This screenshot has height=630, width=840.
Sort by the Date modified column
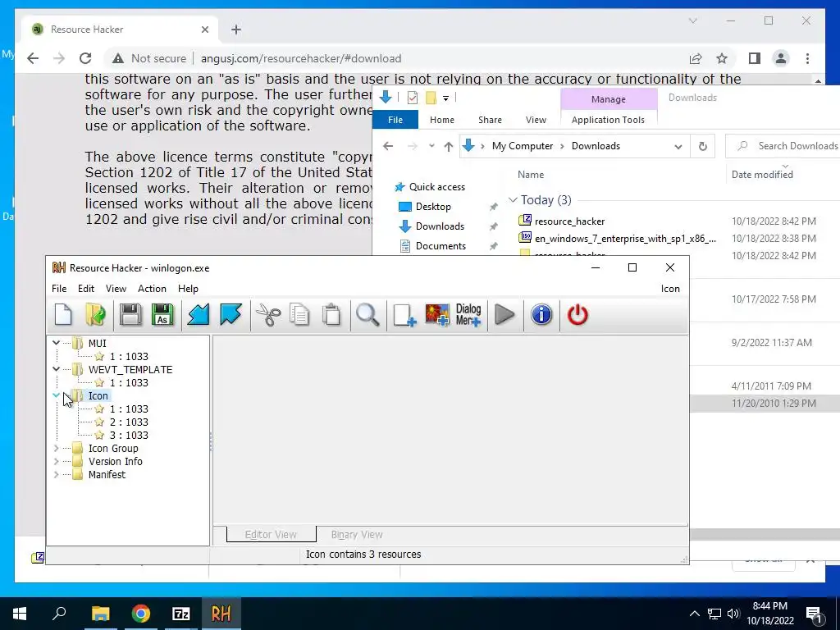(762, 174)
